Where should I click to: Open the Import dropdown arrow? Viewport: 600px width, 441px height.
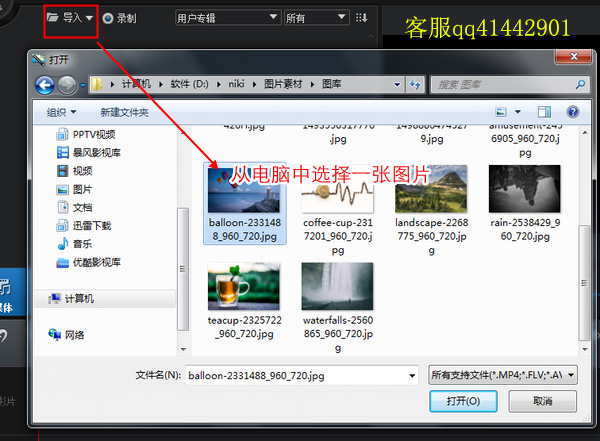[x=89, y=18]
